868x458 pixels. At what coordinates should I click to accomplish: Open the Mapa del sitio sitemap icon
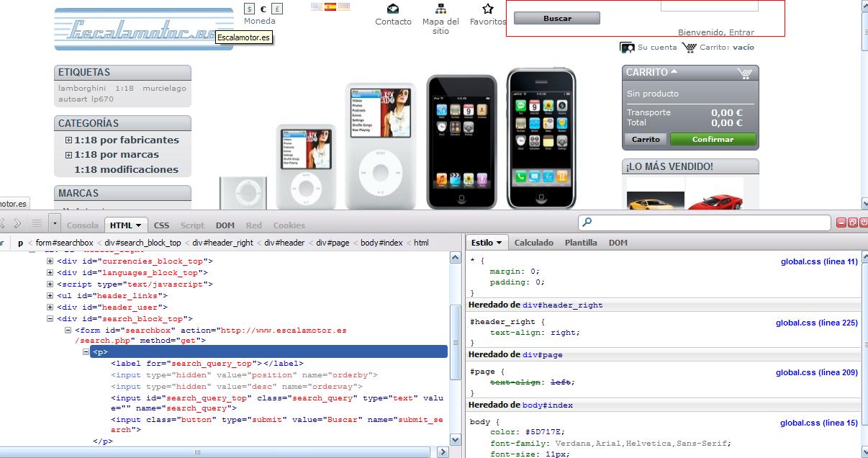pyautogui.click(x=440, y=9)
